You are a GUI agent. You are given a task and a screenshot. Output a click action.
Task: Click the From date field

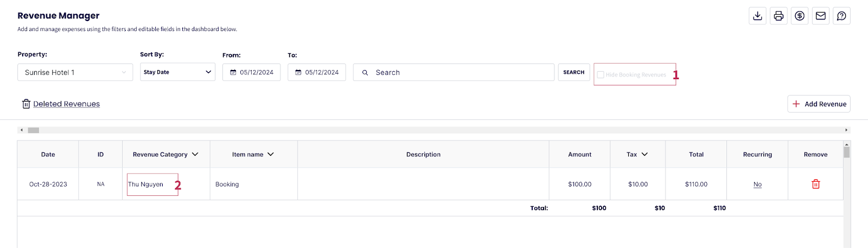251,73
